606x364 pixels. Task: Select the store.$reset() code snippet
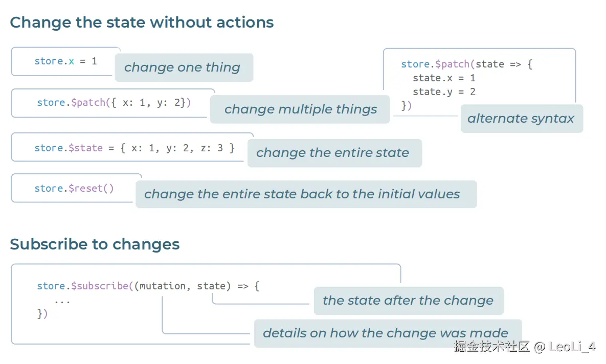coord(74,188)
